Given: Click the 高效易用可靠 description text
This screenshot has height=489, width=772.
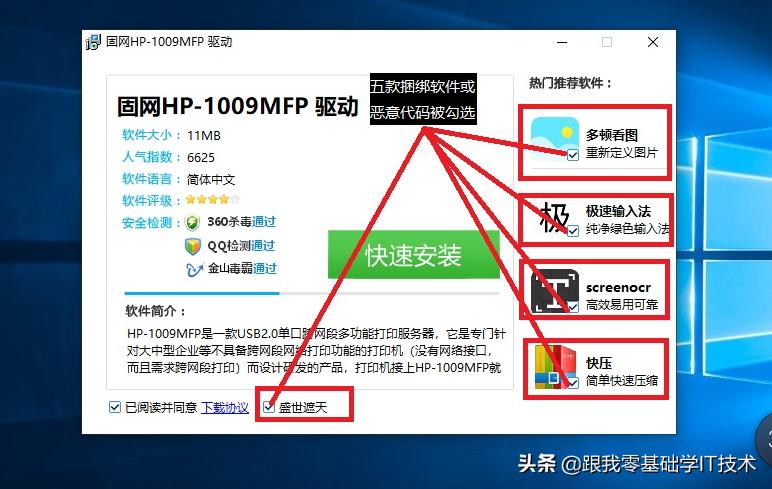Looking at the screenshot, I should tap(622, 305).
